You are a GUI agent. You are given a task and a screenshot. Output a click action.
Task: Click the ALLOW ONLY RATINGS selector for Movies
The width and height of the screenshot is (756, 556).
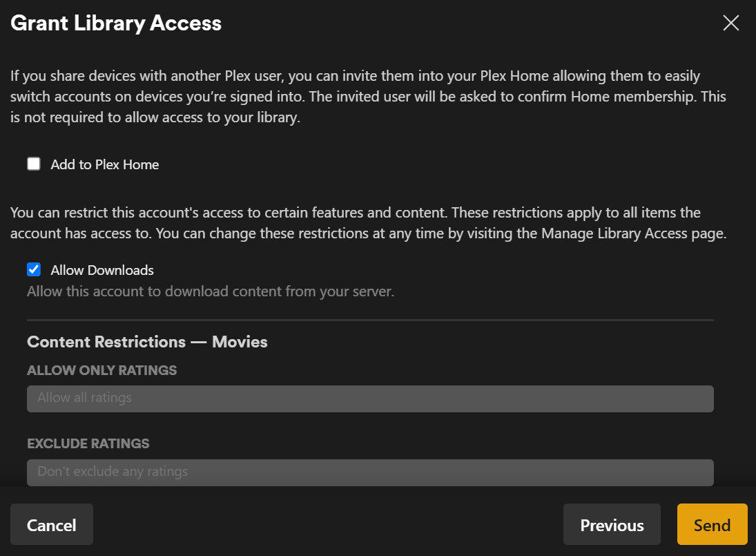[x=370, y=399]
